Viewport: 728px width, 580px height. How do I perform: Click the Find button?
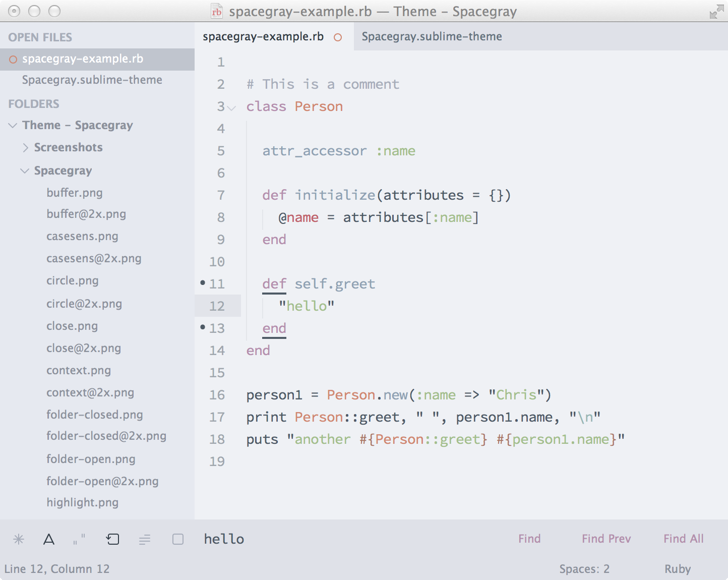[x=529, y=539]
